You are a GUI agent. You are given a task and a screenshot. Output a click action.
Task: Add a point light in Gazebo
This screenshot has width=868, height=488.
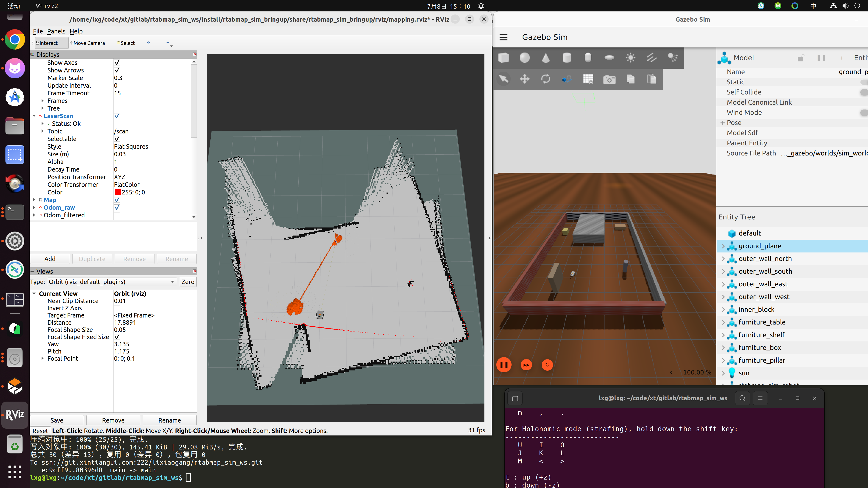(x=630, y=58)
